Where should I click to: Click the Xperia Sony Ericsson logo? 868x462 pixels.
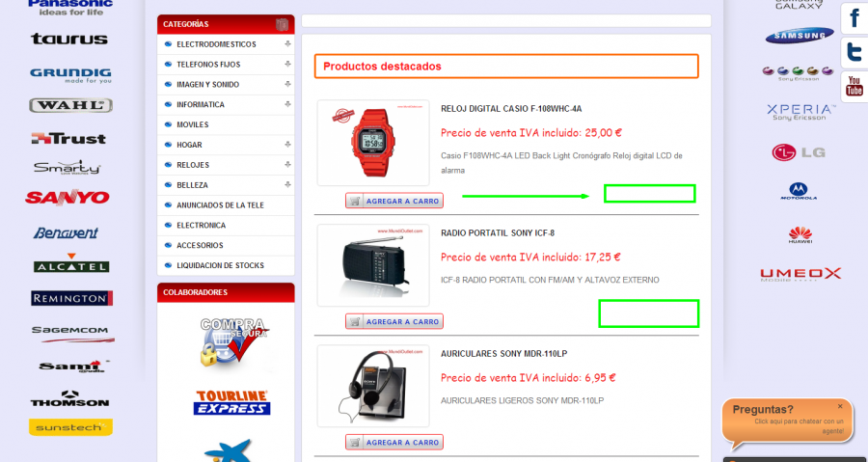(800, 112)
